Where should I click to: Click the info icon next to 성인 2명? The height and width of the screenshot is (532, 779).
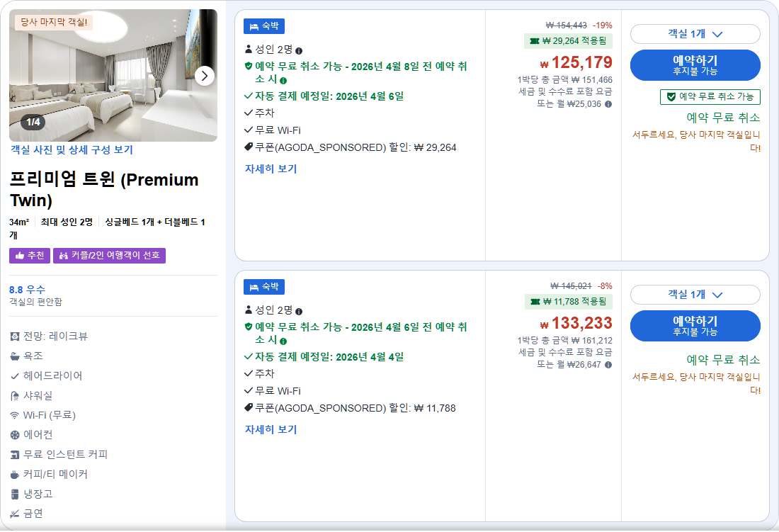[x=300, y=50]
